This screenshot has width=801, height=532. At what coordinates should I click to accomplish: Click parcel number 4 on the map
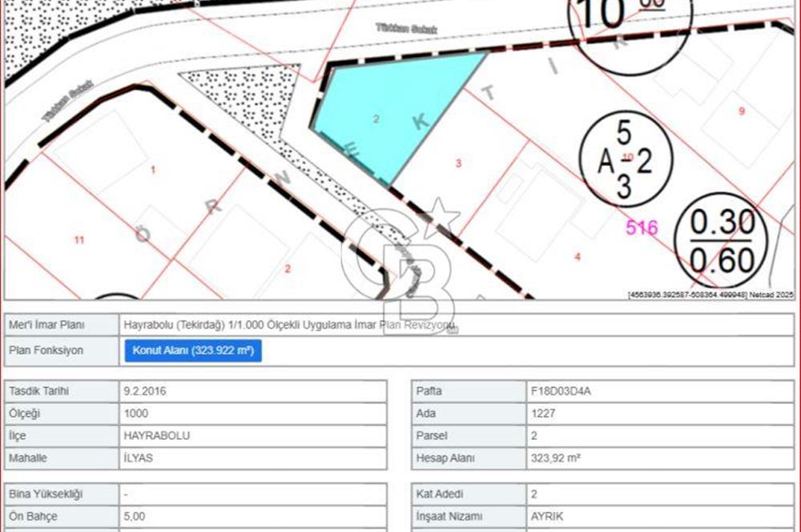click(x=578, y=256)
